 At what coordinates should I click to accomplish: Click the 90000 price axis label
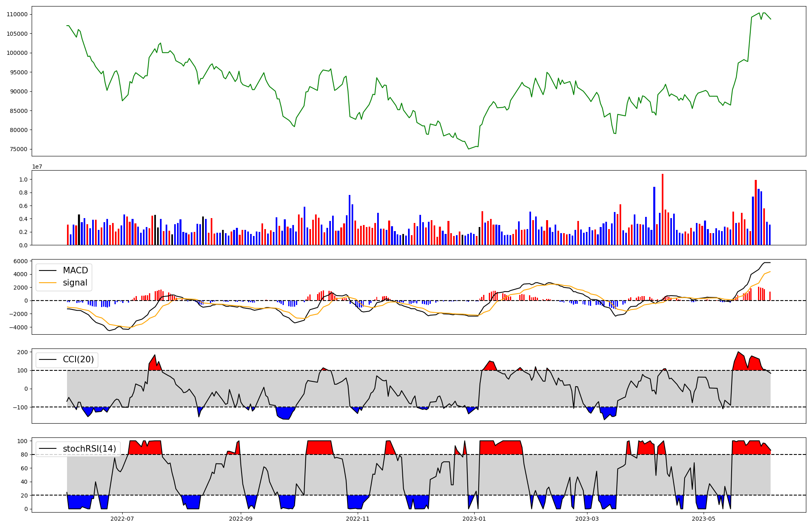(x=19, y=91)
